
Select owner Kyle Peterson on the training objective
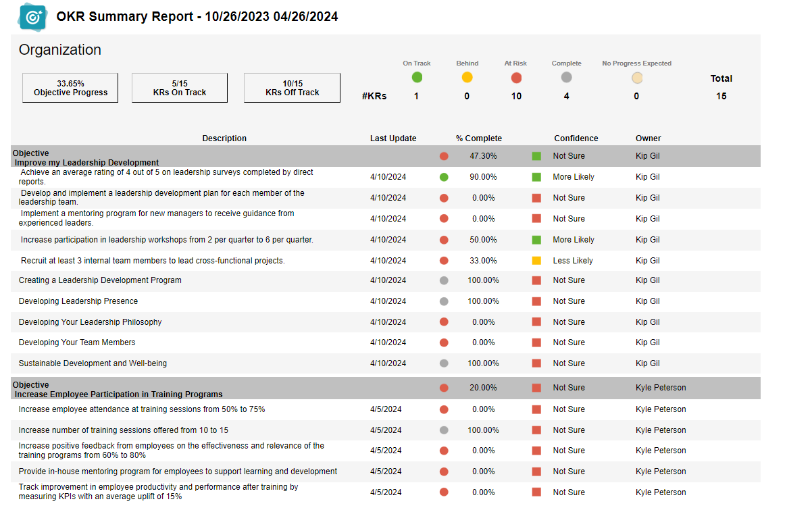(x=660, y=388)
